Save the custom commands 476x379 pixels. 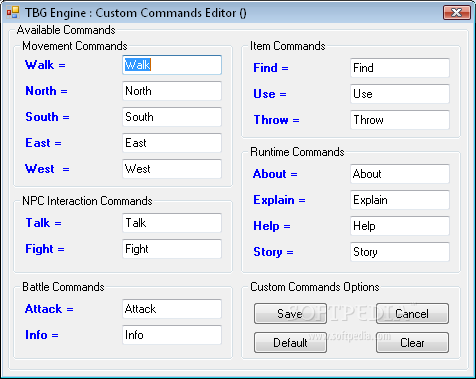pyautogui.click(x=290, y=313)
